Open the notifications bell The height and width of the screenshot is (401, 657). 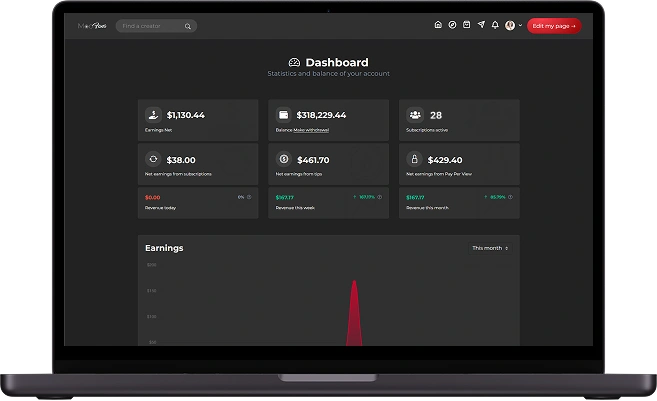pos(495,25)
